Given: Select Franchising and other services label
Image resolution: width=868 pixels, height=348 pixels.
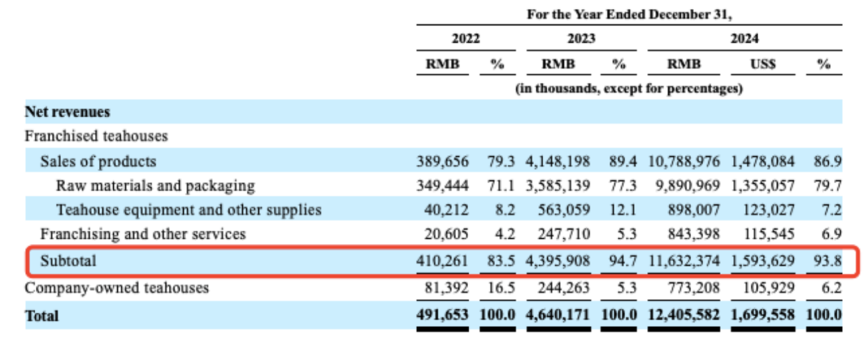Looking at the screenshot, I should (143, 234).
